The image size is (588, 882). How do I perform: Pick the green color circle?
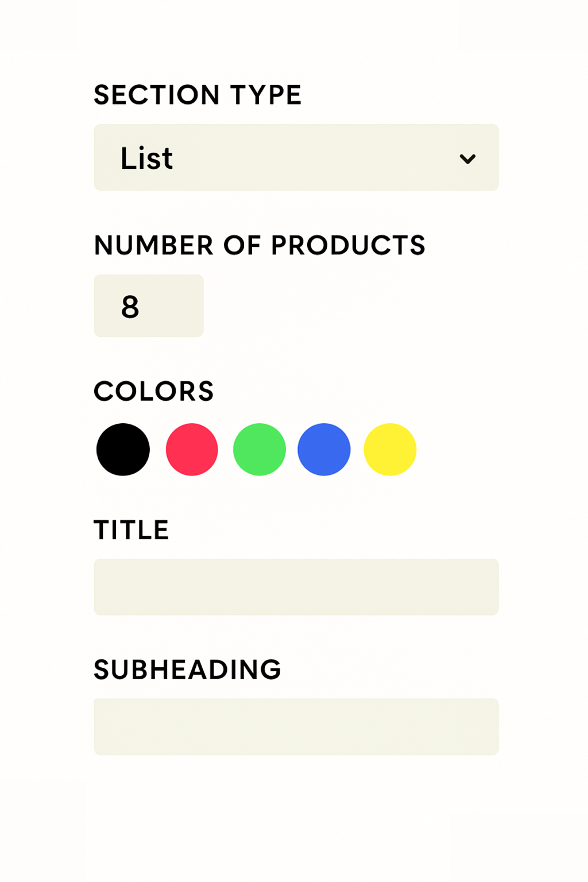258,449
